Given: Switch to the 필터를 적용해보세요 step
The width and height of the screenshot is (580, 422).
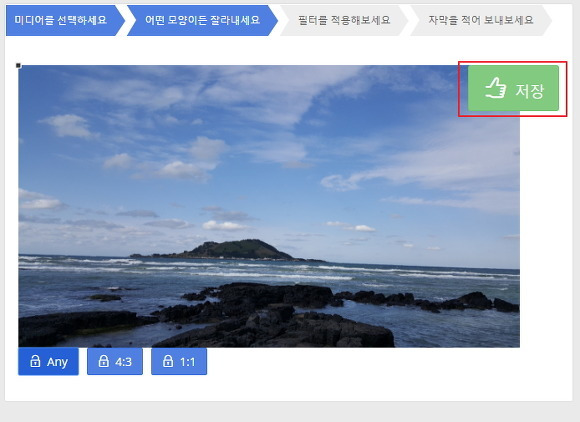Looking at the screenshot, I should 344,20.
